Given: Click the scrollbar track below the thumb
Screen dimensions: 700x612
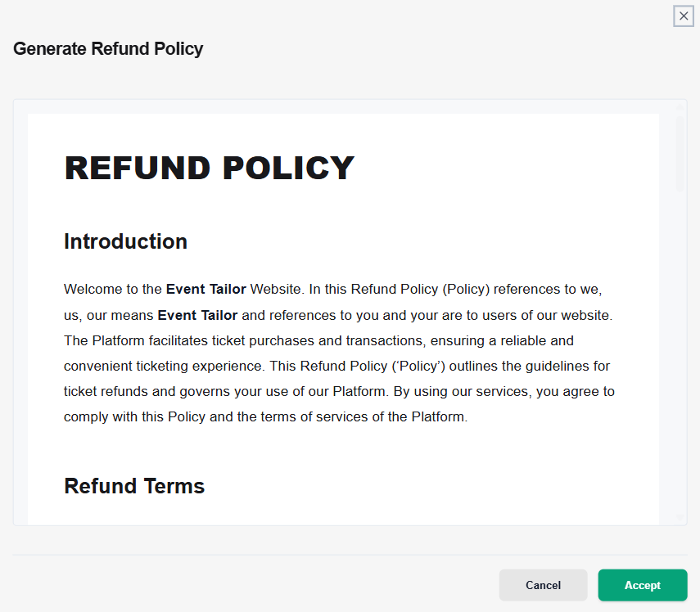Looking at the screenshot, I should coord(680,353).
